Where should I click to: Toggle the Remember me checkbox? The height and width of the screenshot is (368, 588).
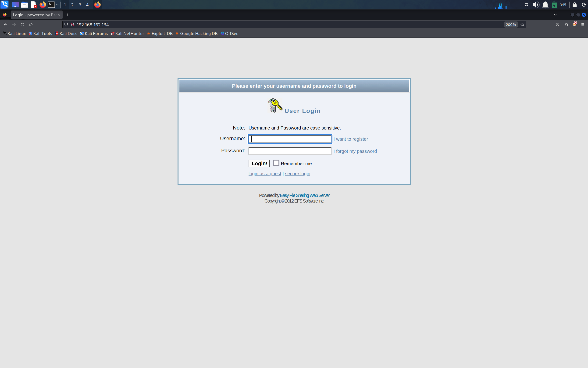coord(276,163)
